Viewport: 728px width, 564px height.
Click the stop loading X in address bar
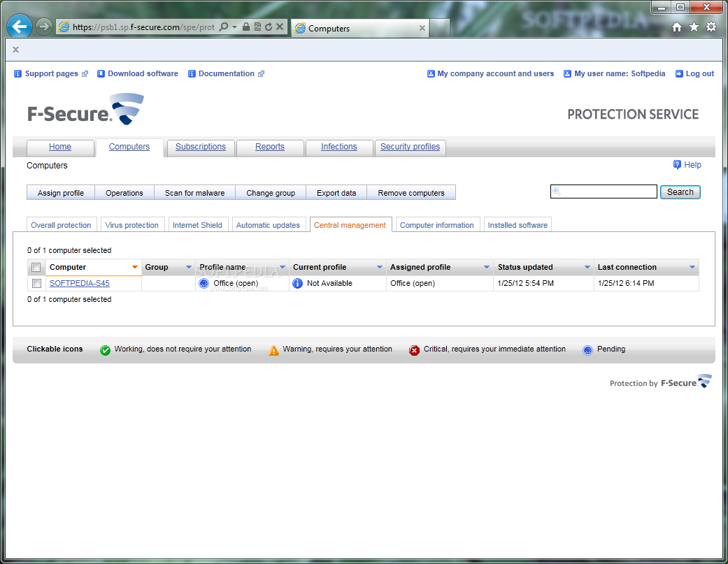280,27
